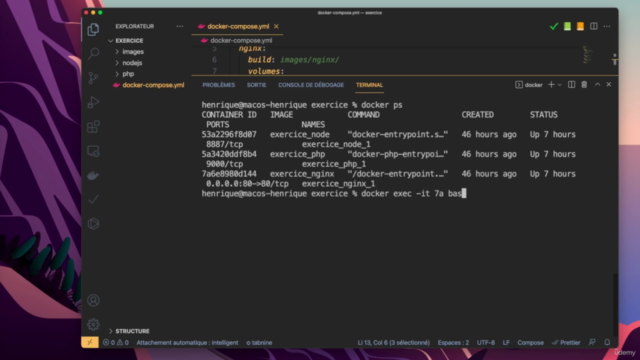Open the new terminal profile dropdown arrow

tap(560, 85)
